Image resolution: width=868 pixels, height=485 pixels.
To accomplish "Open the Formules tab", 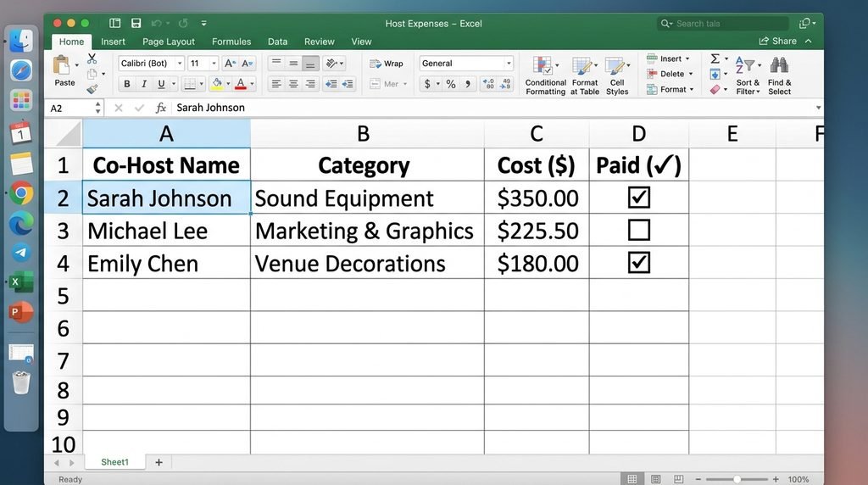I will pos(231,42).
